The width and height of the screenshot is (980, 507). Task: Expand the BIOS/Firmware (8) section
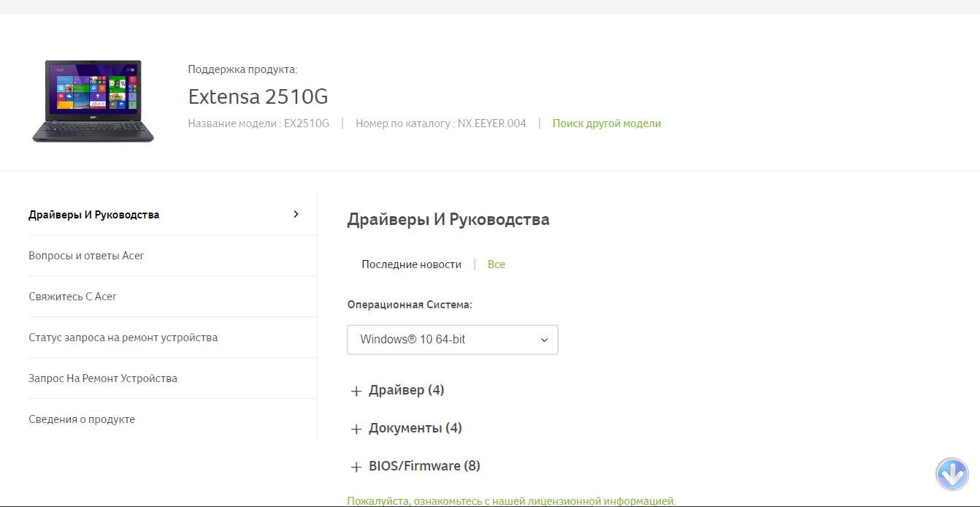point(415,466)
